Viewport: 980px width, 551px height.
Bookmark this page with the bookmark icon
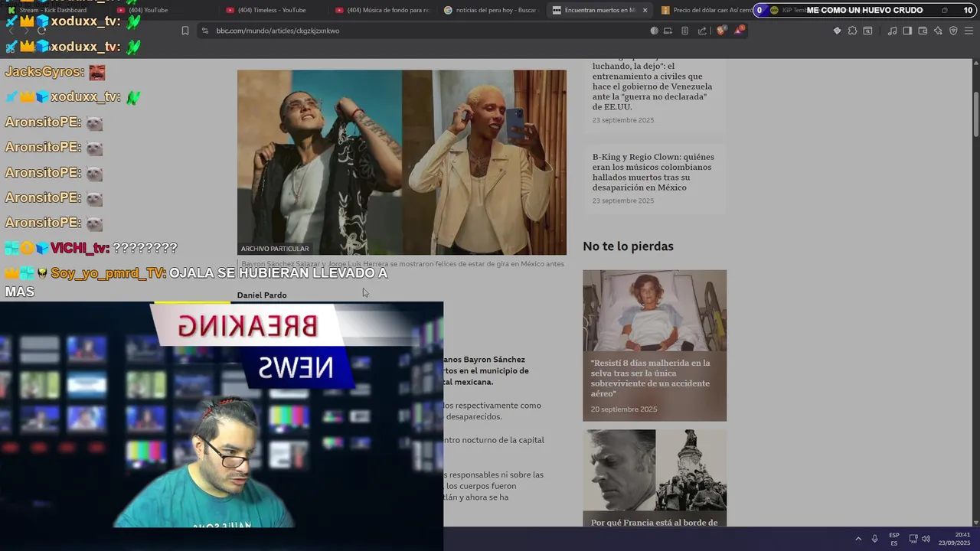(185, 31)
